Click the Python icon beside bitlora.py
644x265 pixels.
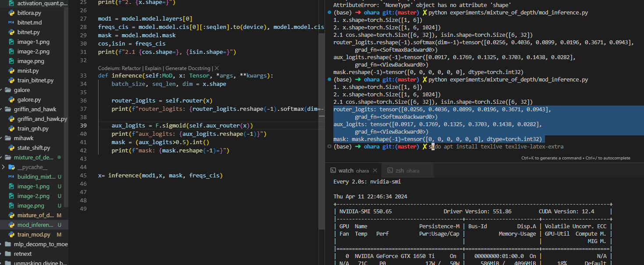(11, 13)
